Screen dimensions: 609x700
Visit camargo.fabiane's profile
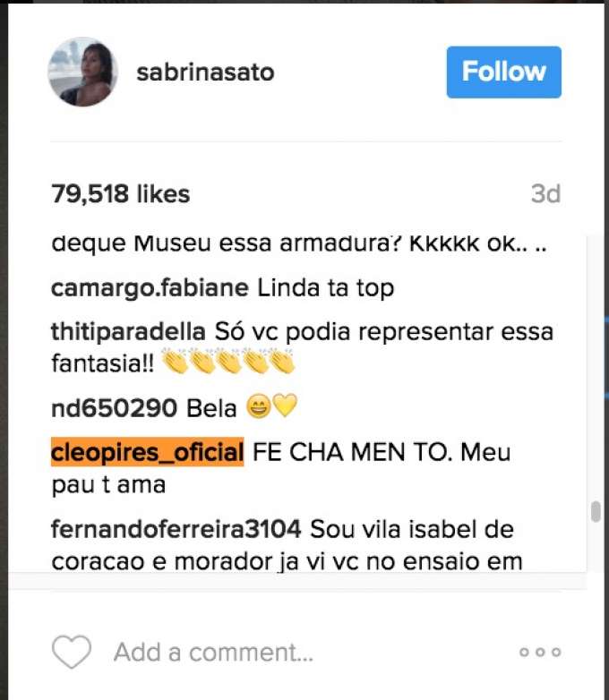pos(150,288)
